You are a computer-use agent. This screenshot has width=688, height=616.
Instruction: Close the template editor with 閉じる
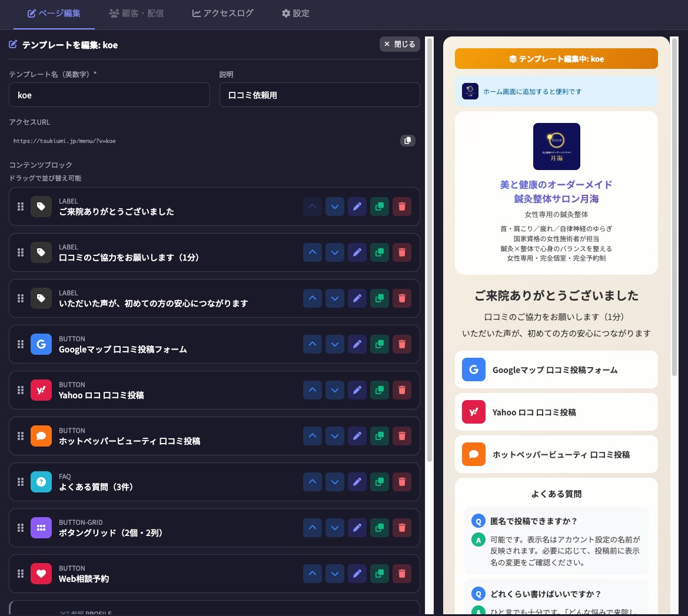click(x=399, y=44)
